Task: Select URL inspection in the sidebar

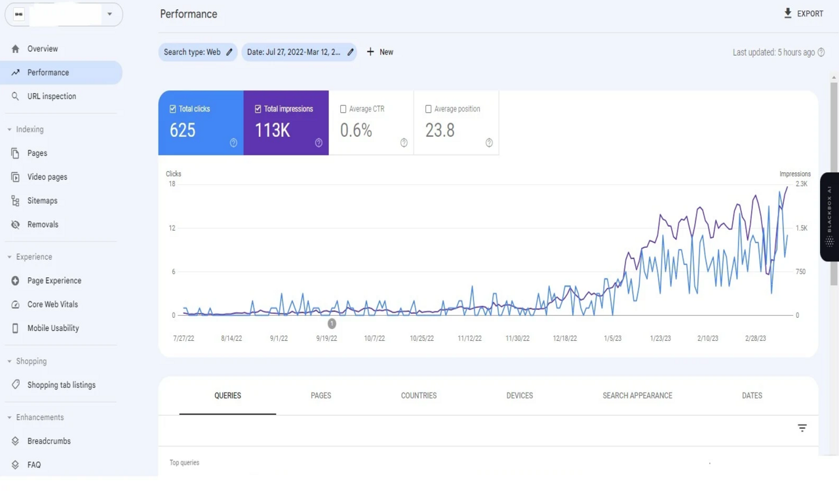Action: (51, 96)
